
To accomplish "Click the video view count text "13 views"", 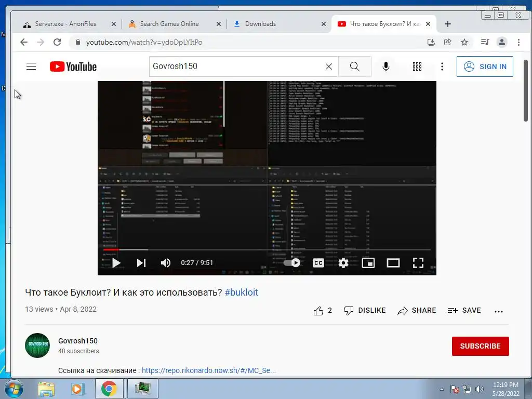I will [39, 310].
